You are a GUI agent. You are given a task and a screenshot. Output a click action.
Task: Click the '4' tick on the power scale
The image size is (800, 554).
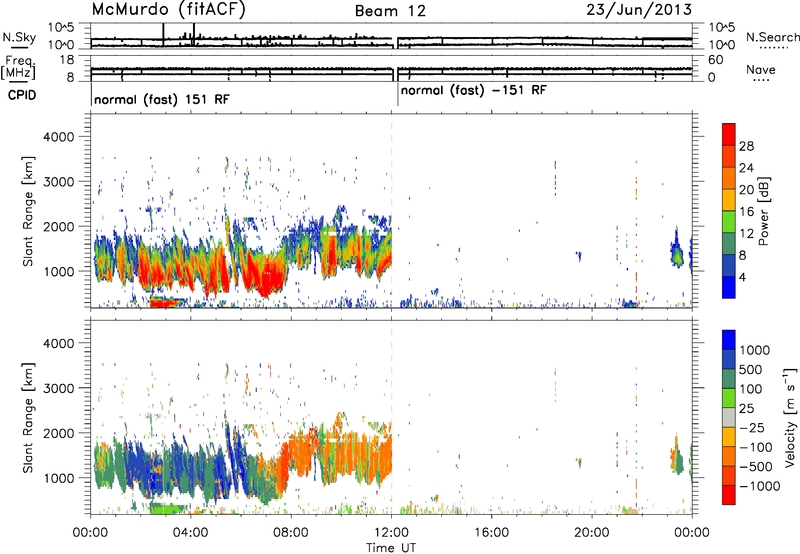tap(742, 277)
